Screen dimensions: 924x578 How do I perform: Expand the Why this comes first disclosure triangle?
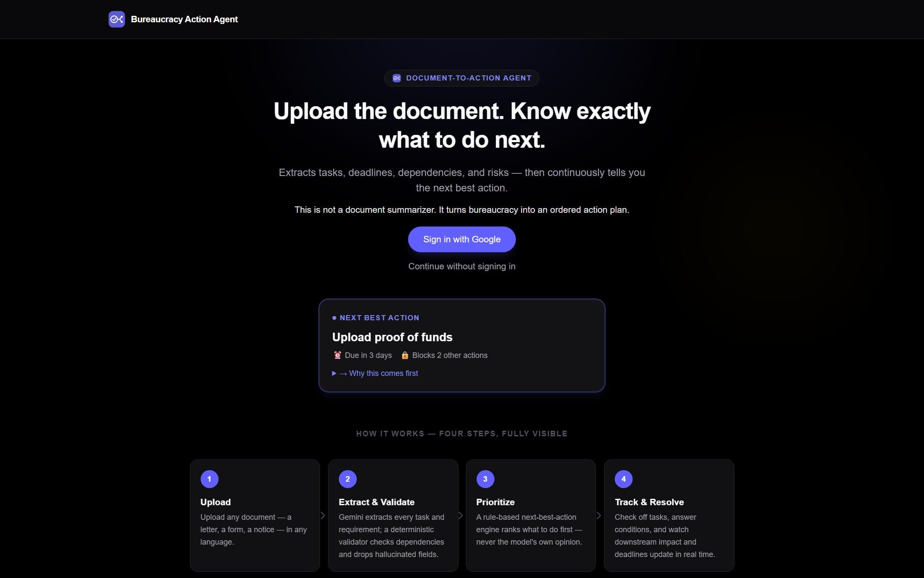[334, 373]
